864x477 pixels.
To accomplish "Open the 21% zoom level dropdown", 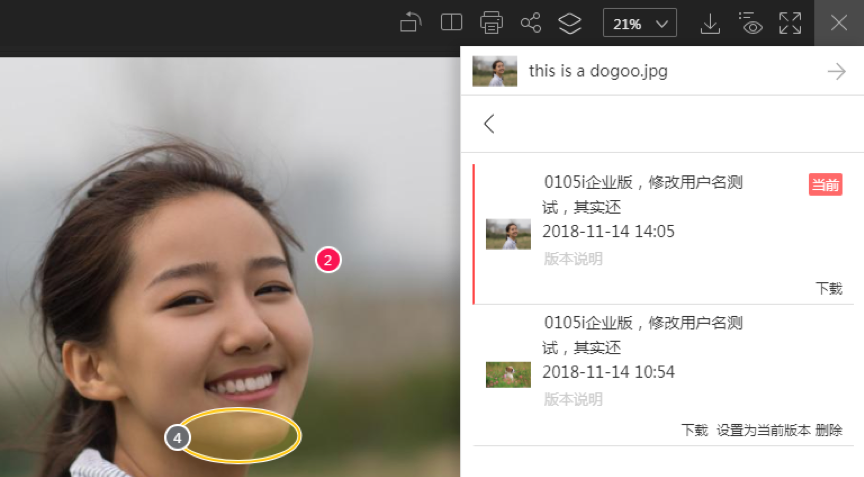I will click(x=640, y=23).
